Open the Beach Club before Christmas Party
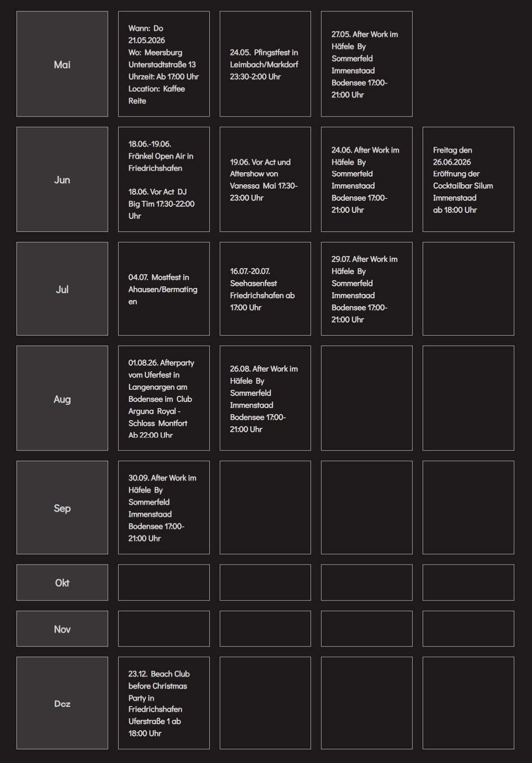This screenshot has width=532, height=763. [164, 703]
